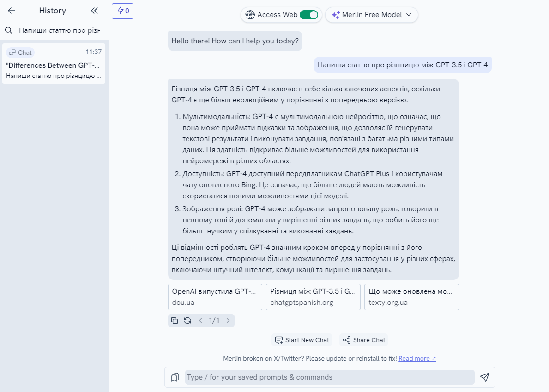
Task: Send message with paper plane icon
Action: coord(484,377)
